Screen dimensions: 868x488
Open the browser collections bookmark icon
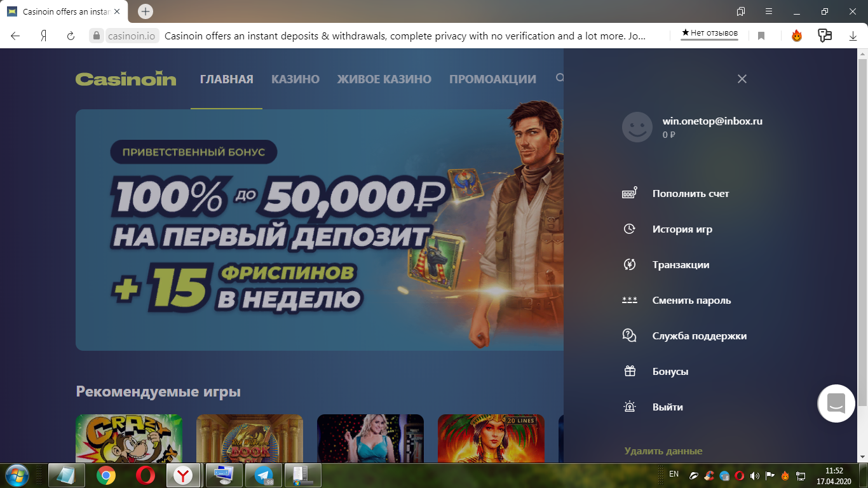[x=741, y=11]
